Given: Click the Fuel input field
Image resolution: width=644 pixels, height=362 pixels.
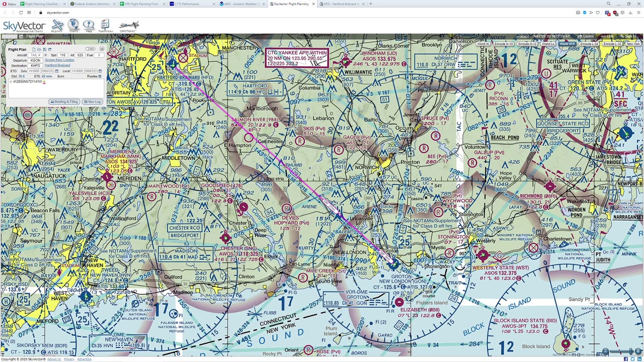Looking at the screenshot, I should point(99,55).
